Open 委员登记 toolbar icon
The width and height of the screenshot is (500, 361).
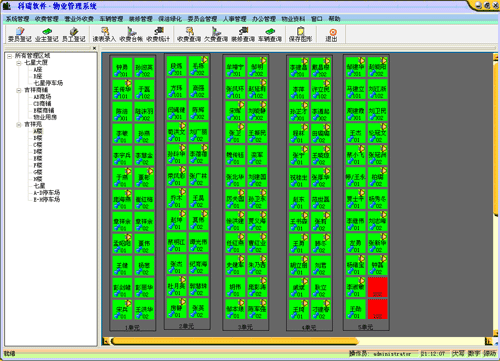click(19, 35)
